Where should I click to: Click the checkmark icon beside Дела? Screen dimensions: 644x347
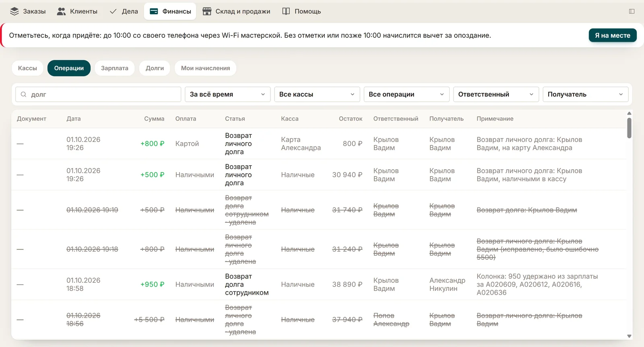coord(113,11)
